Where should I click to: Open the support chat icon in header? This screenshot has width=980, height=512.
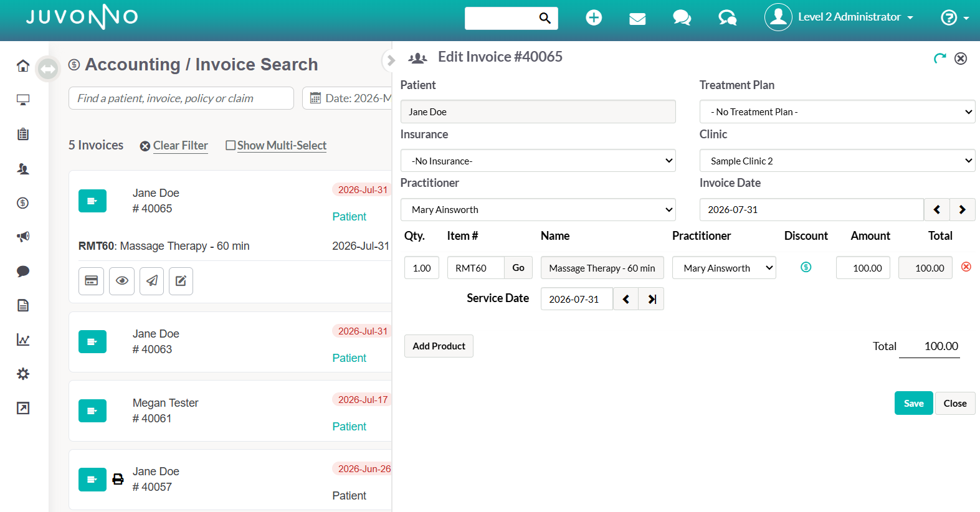[727, 18]
